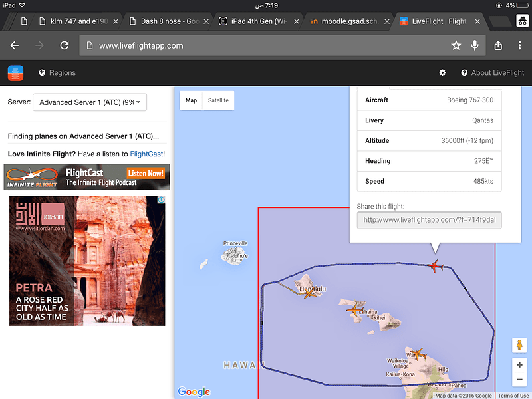This screenshot has height=399, width=532.
Task: Click the Honolulu label on map
Action: 313,289
